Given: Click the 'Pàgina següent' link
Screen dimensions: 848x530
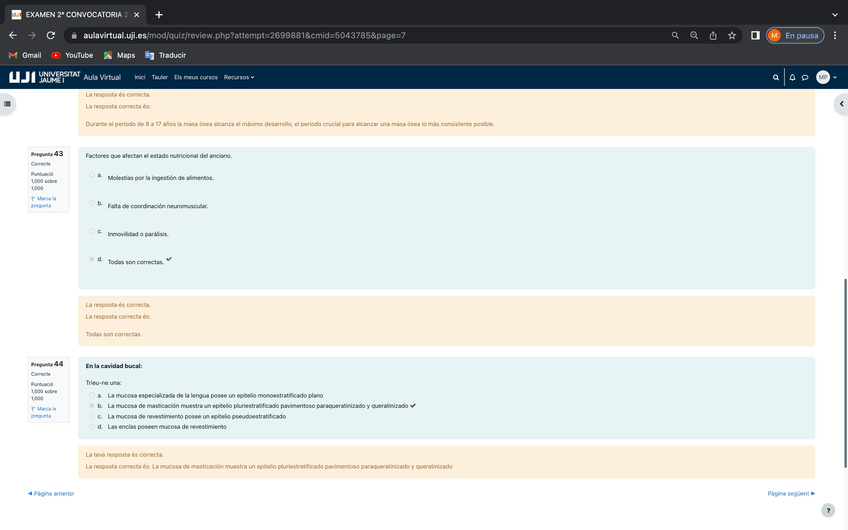Looking at the screenshot, I should 791,493.
